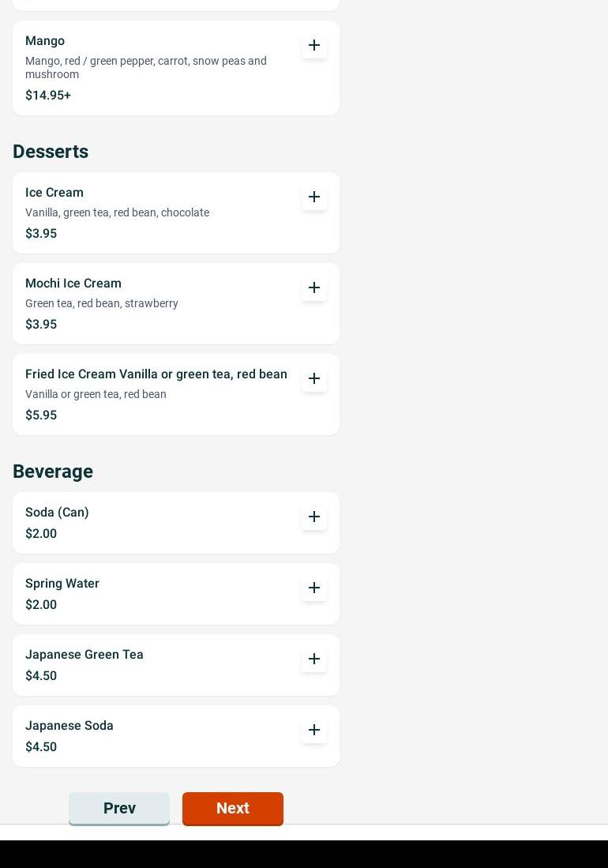The width and height of the screenshot is (608, 868).
Task: Add Spring Water to order
Action: 314,588
